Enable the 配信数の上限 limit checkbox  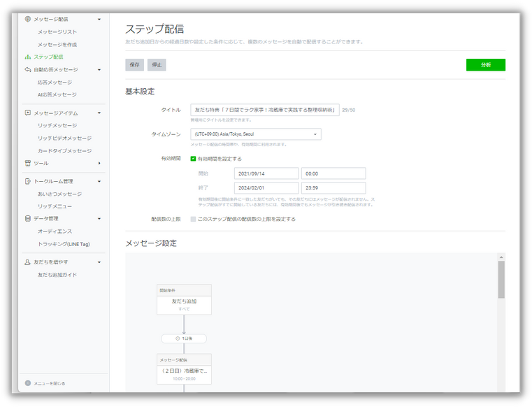[194, 219]
